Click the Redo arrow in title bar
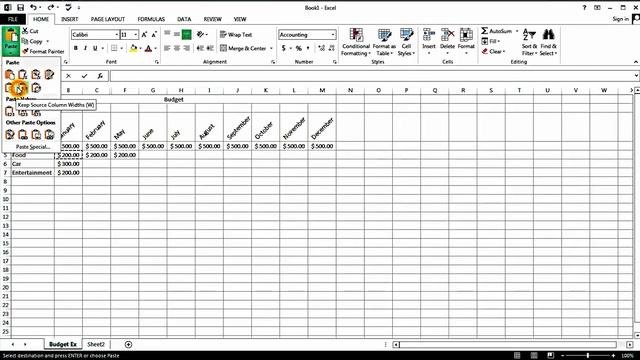Viewport: 640px width, 360px height. pyautogui.click(x=50, y=7)
